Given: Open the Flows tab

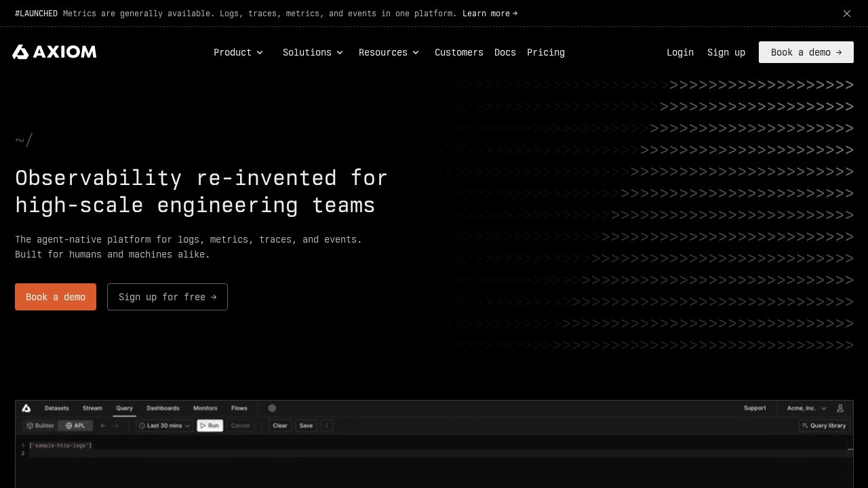Looking at the screenshot, I should click(239, 408).
